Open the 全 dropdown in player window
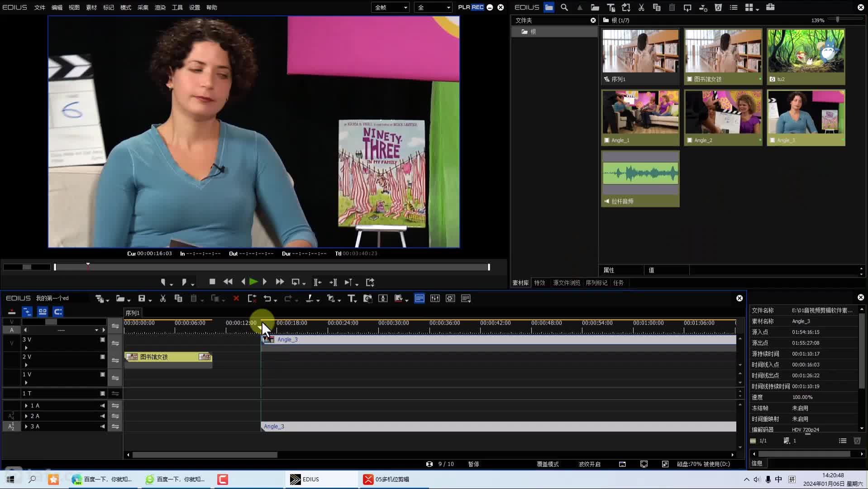 [x=433, y=7]
